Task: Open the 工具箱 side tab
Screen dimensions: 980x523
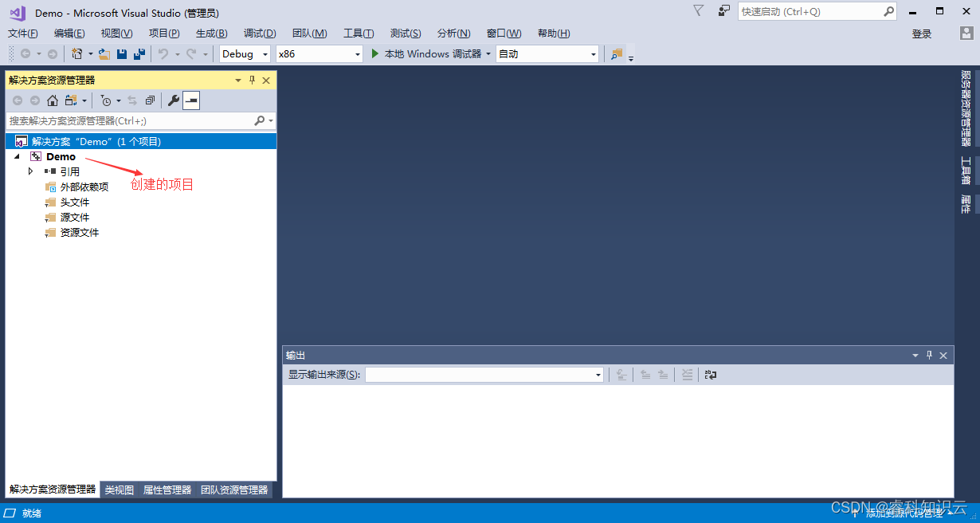Action: (966, 171)
